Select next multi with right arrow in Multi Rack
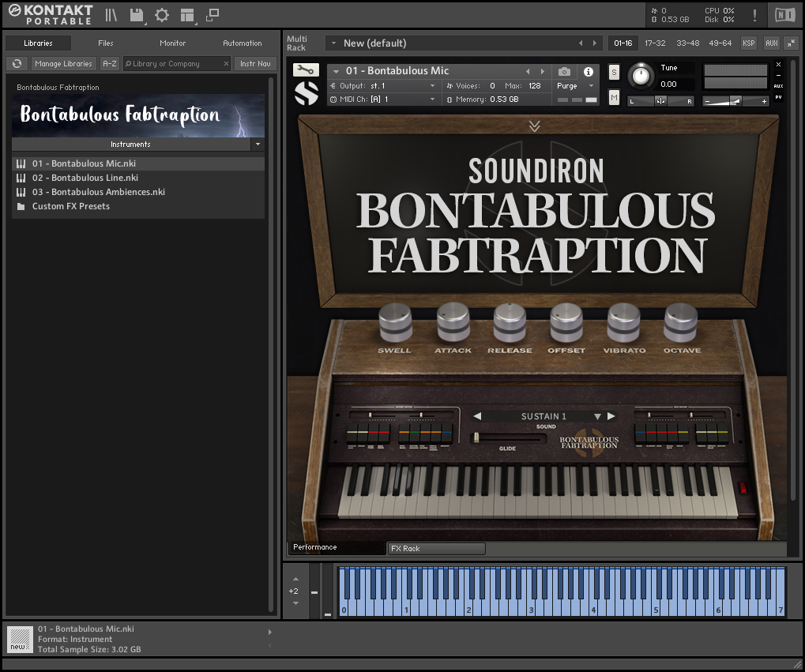 click(x=595, y=43)
